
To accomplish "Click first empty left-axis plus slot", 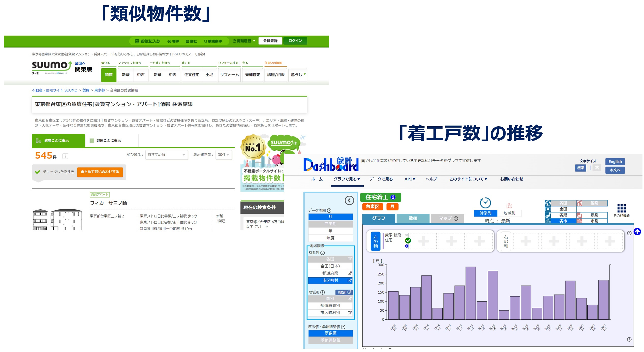I will tap(424, 241).
